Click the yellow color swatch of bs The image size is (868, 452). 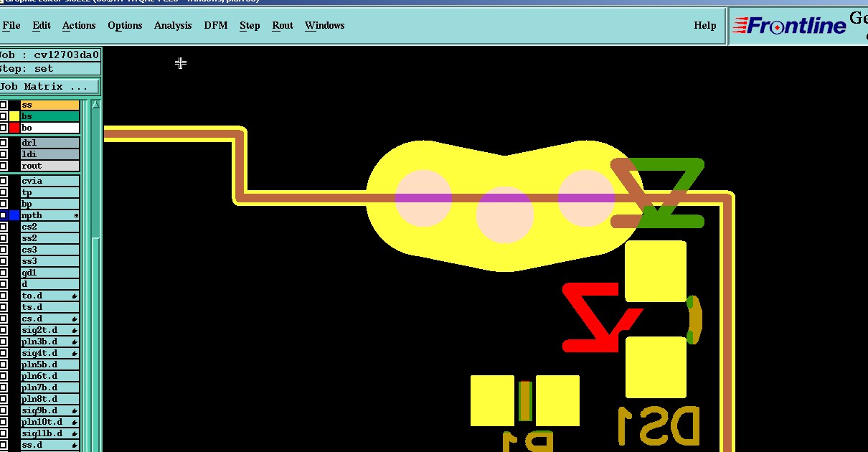tap(14, 116)
